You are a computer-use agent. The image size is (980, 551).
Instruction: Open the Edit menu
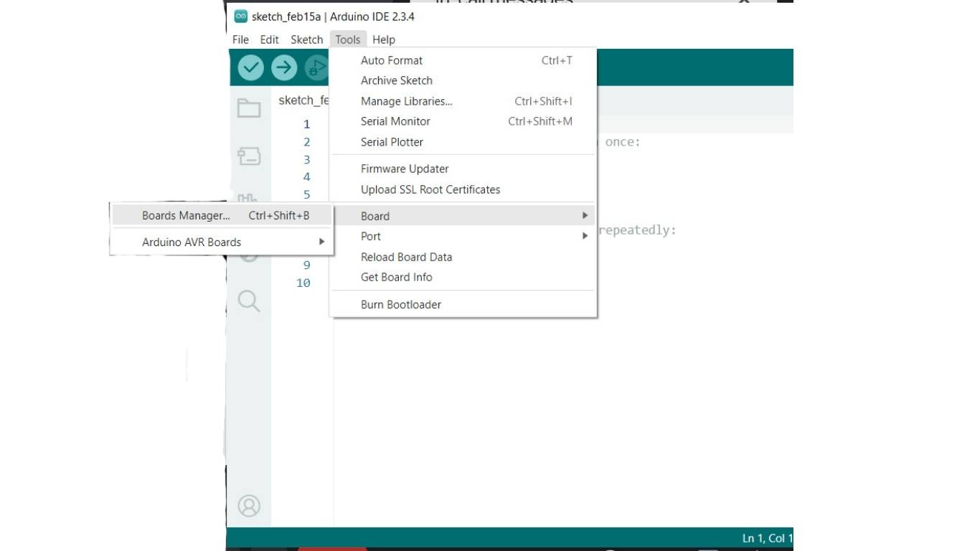click(269, 39)
